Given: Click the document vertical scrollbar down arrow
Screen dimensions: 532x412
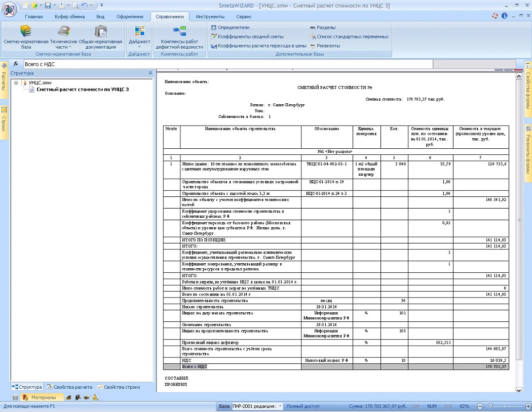Looking at the screenshot, I should pyautogui.click(x=519, y=390).
